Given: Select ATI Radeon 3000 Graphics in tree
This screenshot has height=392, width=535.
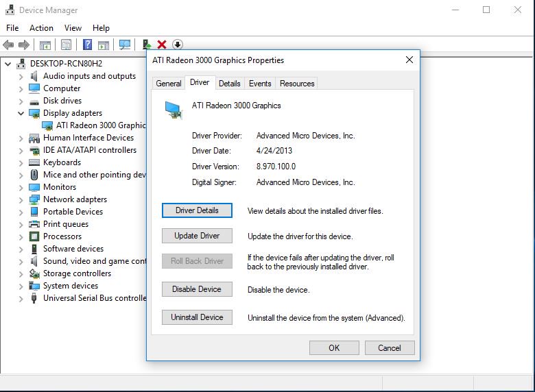Looking at the screenshot, I should 100,125.
